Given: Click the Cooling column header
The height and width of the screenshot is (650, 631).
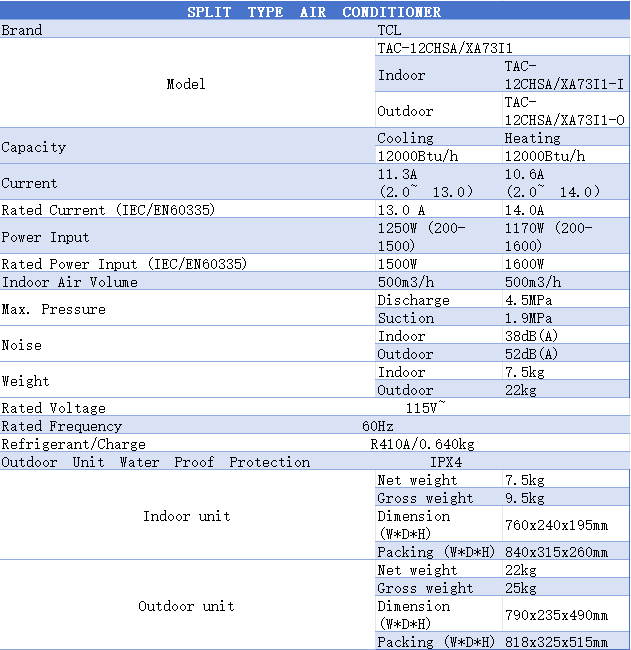Looking at the screenshot, I should click(405, 138).
